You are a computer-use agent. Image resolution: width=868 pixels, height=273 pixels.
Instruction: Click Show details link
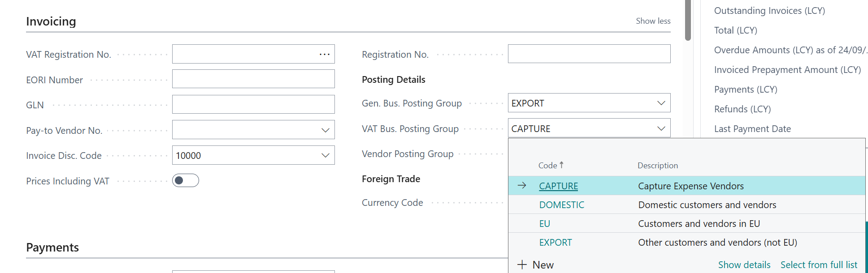tap(744, 265)
